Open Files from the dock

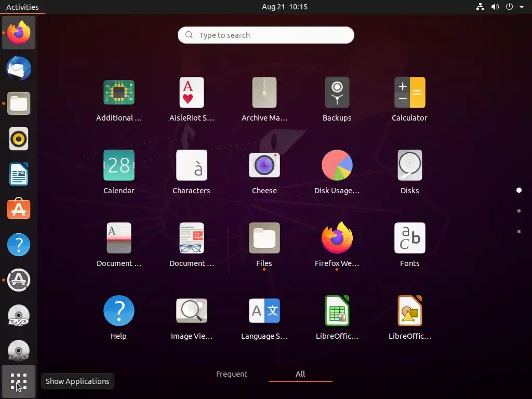pyautogui.click(x=19, y=103)
